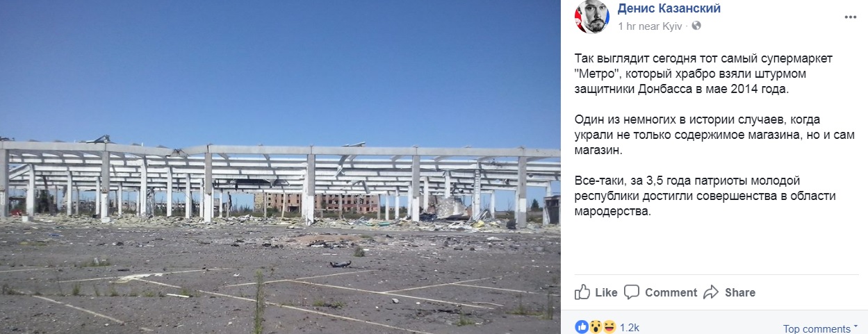This screenshot has height=334, width=868.
Task: Click the Share button label
Action: [x=740, y=292]
